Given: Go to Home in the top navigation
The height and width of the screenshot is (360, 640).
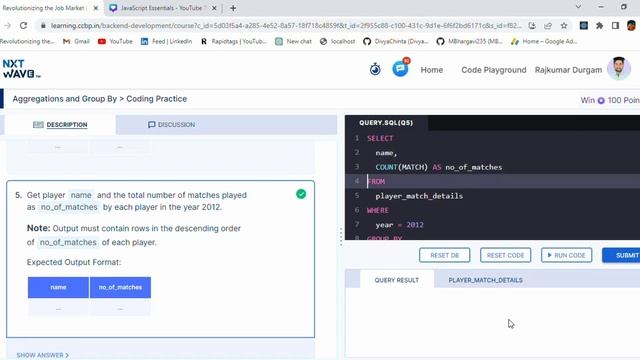Looking at the screenshot, I should (x=431, y=70).
